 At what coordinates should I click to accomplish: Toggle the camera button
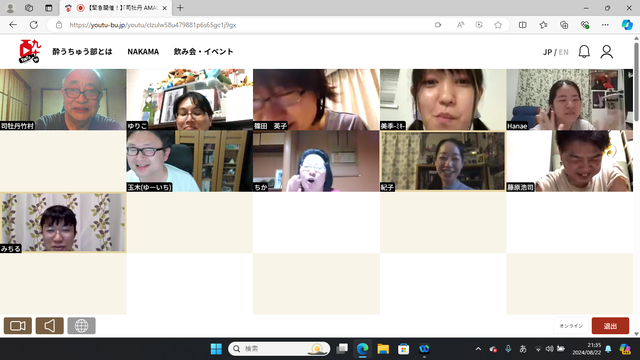pos(18,326)
